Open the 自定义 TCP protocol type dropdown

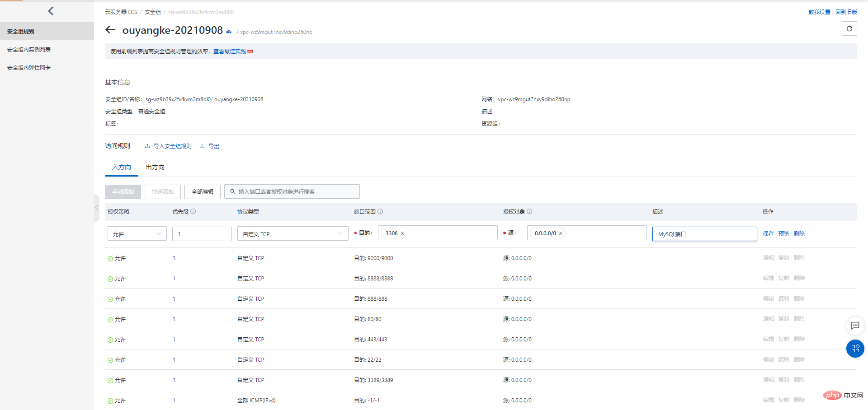[x=293, y=234]
